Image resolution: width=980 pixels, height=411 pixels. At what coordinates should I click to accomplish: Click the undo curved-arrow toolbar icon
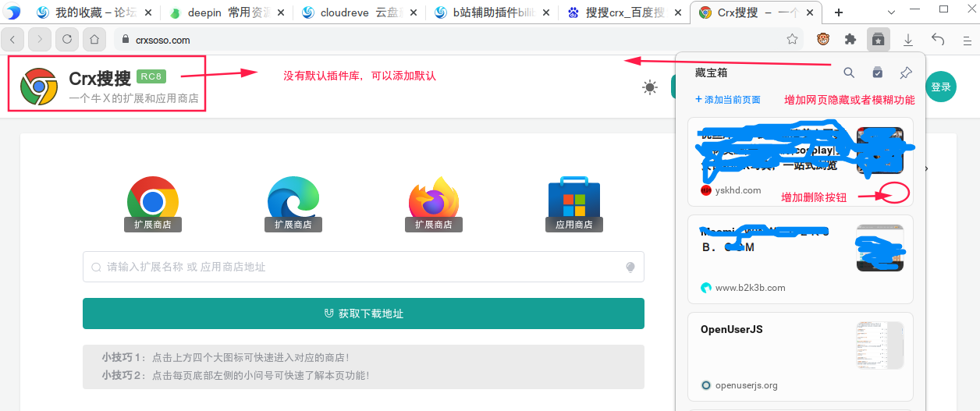[x=938, y=40]
